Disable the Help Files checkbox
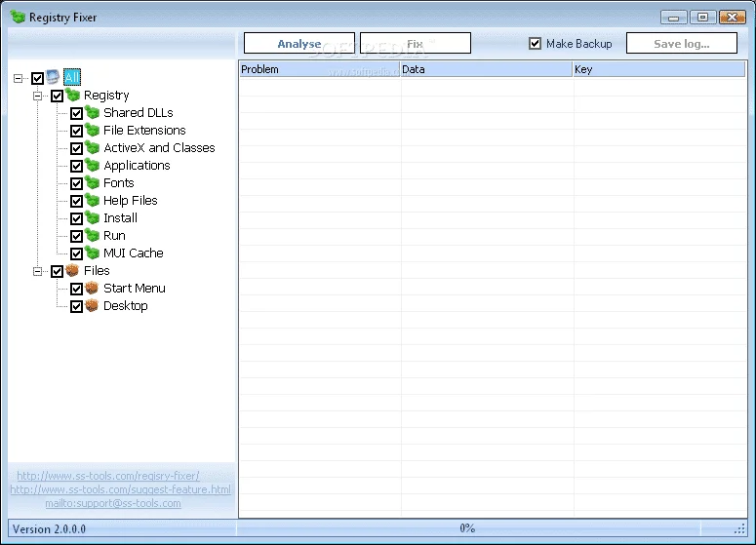This screenshot has height=545, width=756. pyautogui.click(x=77, y=201)
